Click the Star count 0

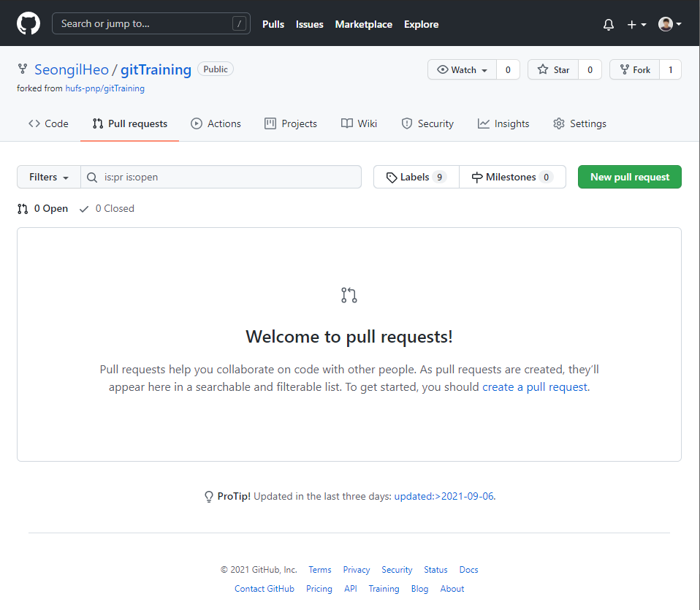click(590, 69)
